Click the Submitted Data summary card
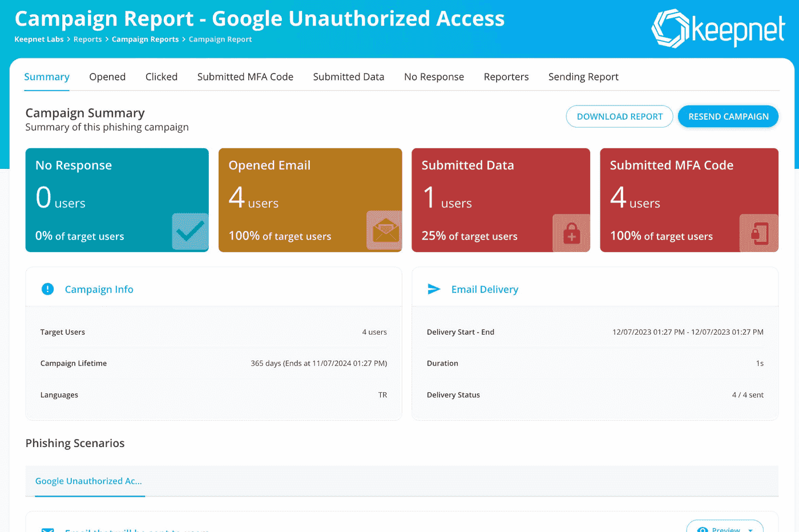Image resolution: width=799 pixels, height=532 pixels. click(501, 200)
